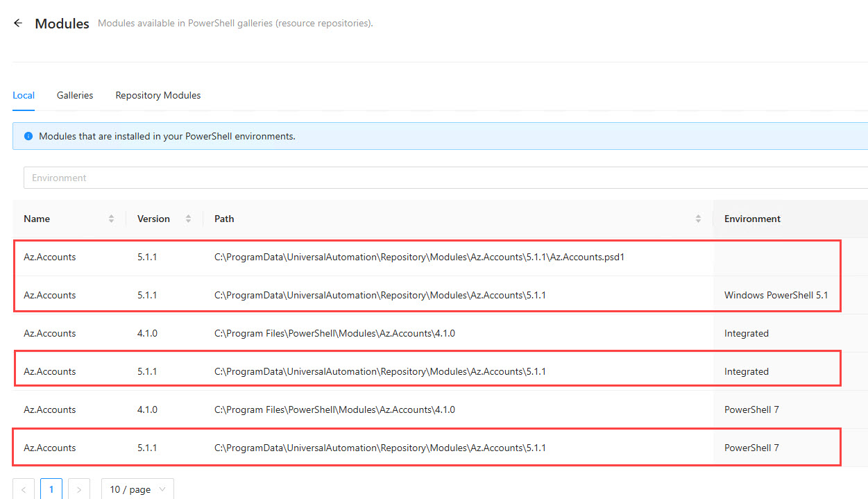Go back using the arrow beside Modules
Viewport: 868px width, 499px height.
point(18,23)
